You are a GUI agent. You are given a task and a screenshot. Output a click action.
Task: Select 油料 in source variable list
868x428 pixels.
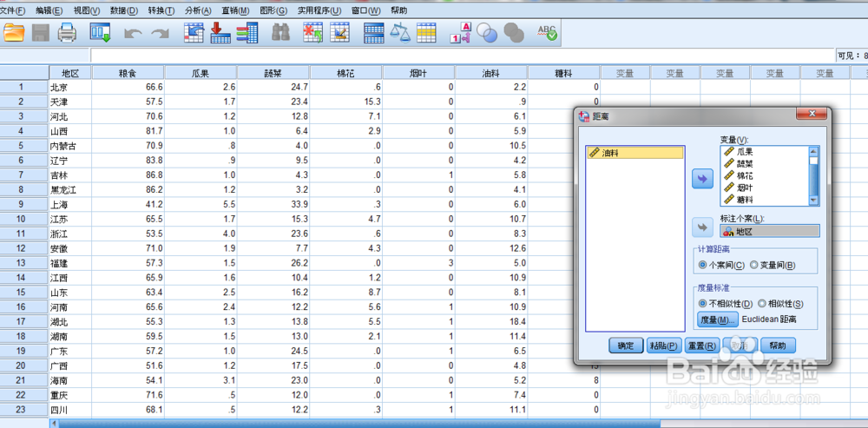[x=635, y=154]
